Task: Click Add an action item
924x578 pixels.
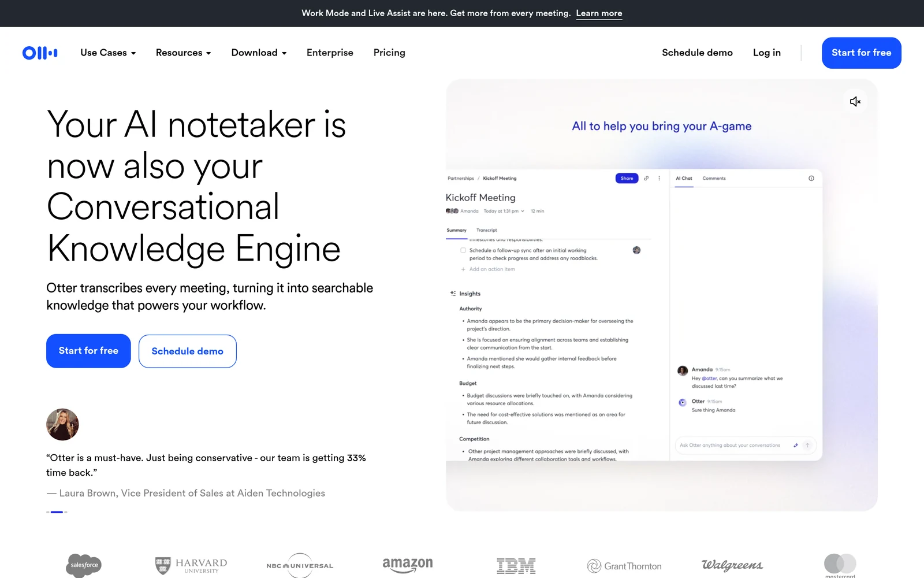Action: point(488,269)
